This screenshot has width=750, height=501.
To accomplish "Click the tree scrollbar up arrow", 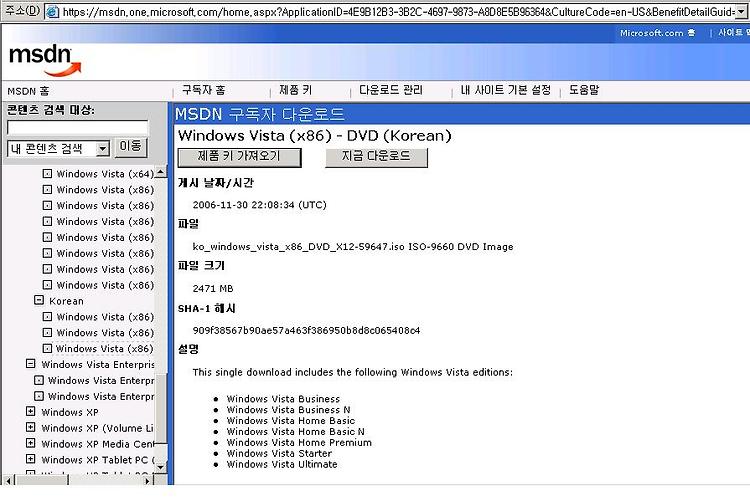I will 161,171.
